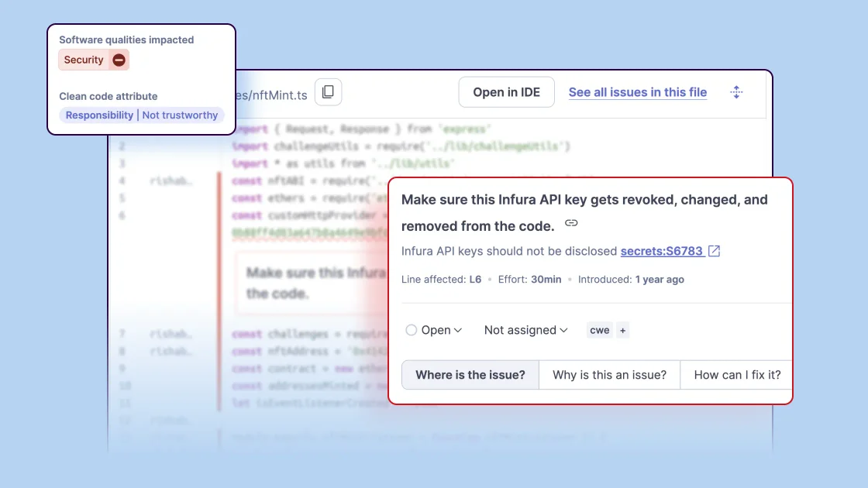Select the cwe tag

tap(599, 330)
